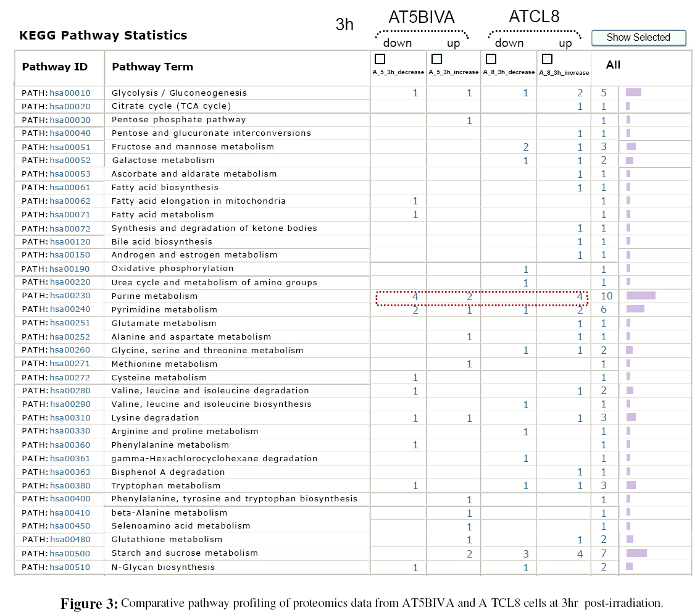Open the hsa00230 purine metabolism link
The width and height of the screenshot is (700, 615).
70,296
